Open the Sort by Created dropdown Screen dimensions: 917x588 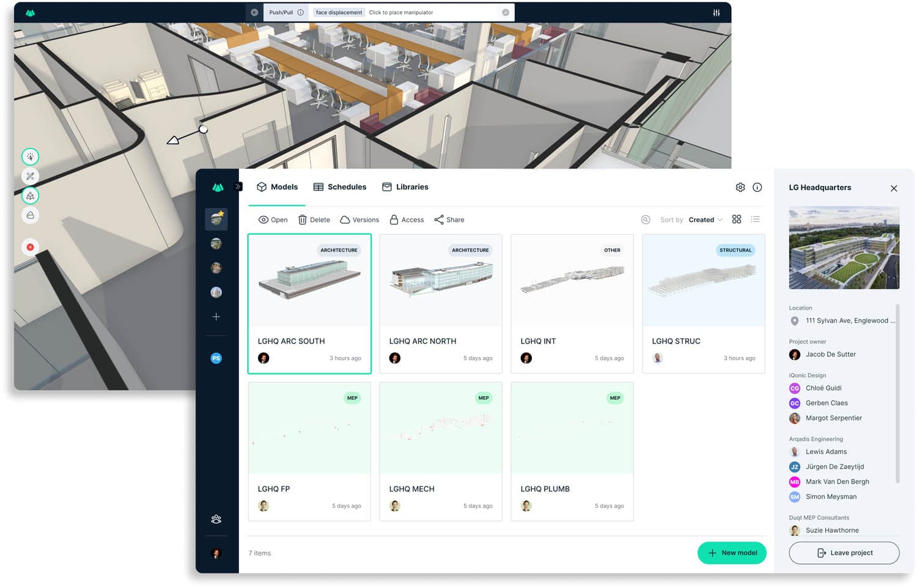(x=703, y=219)
